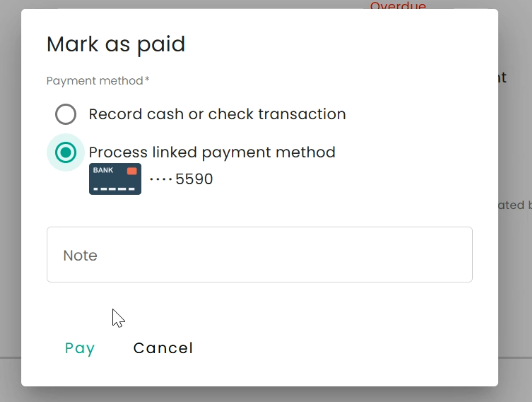Click the 'Record cash or check transaction' label
This screenshot has height=402, width=532.
[217, 114]
